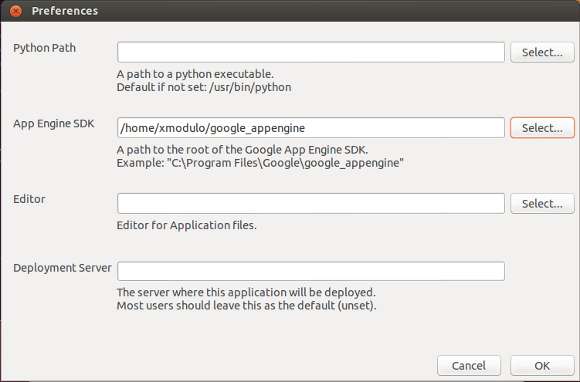Click the Editor label
The image size is (580, 382).
[29, 199]
